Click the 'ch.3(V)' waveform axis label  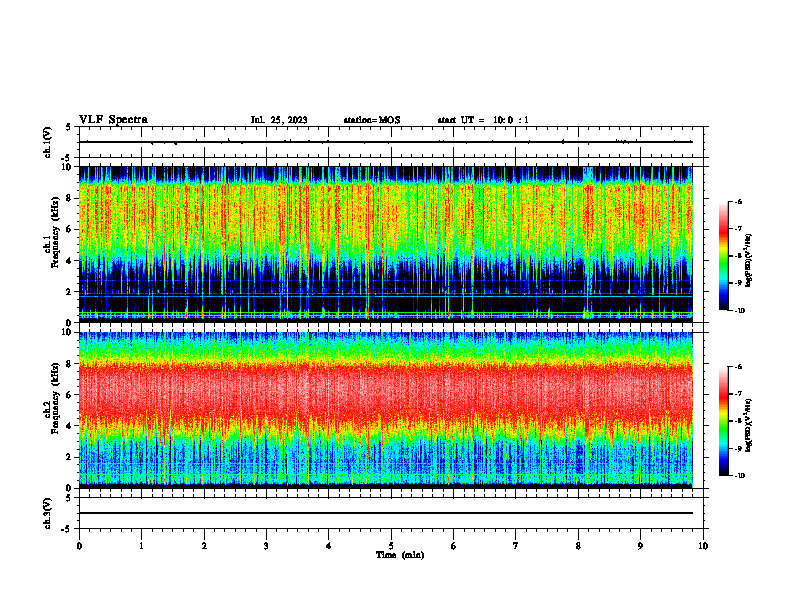pos(48,514)
